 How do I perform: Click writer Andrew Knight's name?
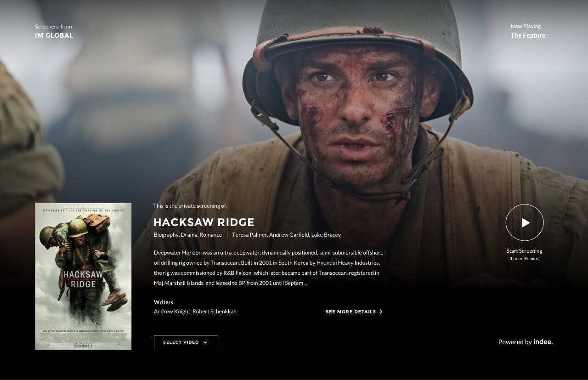pos(172,312)
